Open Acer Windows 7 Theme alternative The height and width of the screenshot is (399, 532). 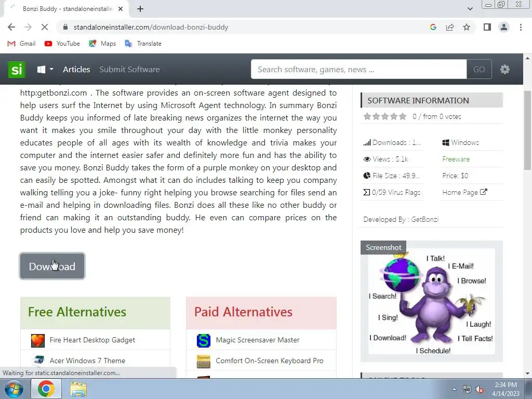coord(87,361)
